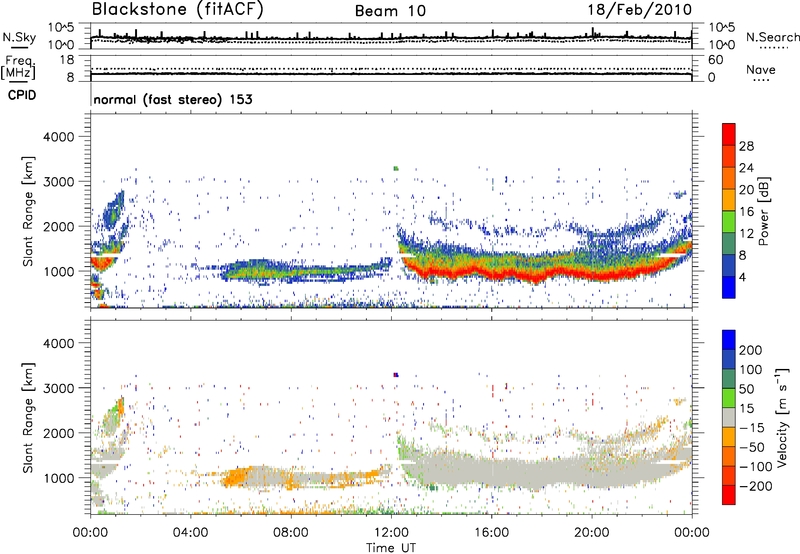
Task: Click '16:00' on the Time UT axis
Action: [x=491, y=533]
